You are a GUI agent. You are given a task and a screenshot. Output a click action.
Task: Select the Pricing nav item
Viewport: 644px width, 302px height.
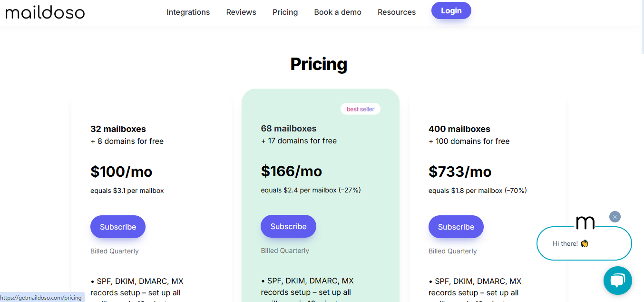point(285,12)
